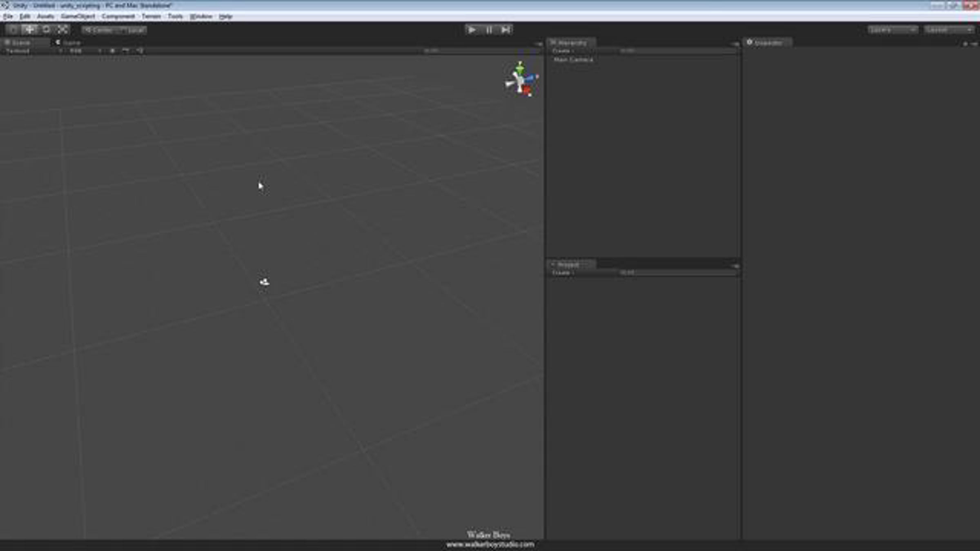Toggle scene skybox and effects overlay
980x551 pixels.
(126, 51)
